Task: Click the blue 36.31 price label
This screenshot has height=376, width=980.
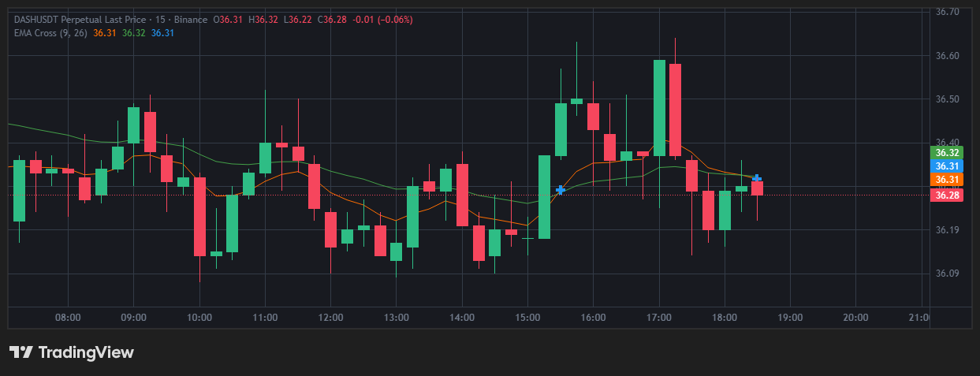Action: coord(947,166)
